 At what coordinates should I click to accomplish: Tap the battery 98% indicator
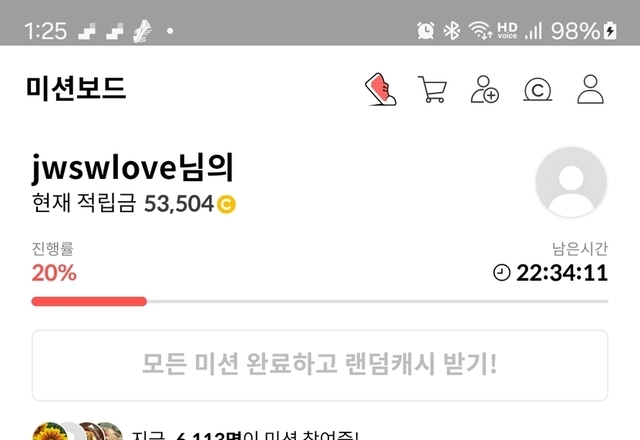[x=584, y=31]
